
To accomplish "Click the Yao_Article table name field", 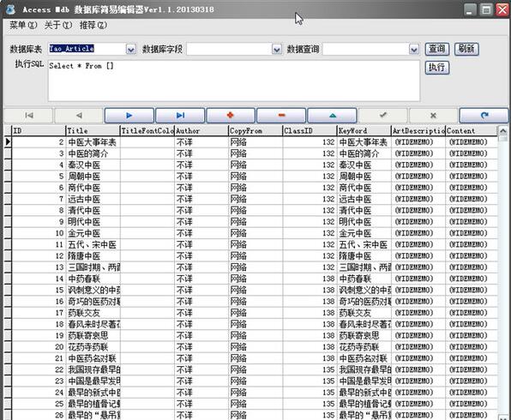I will [x=87, y=49].
